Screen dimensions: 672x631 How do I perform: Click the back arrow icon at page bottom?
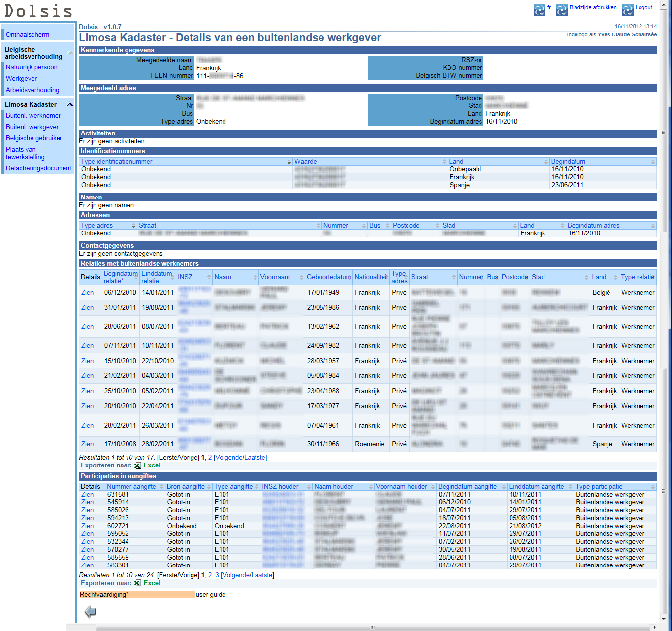pos(90,612)
